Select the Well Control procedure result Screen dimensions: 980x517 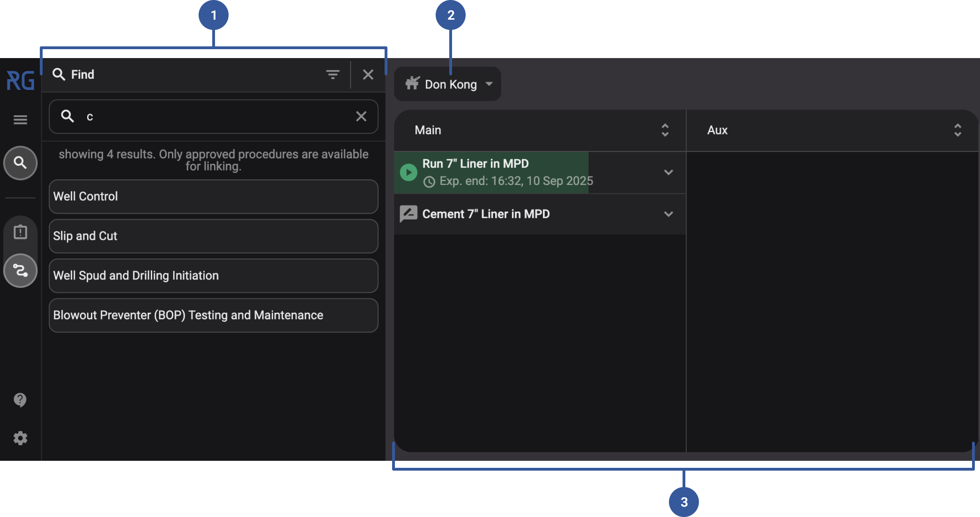point(213,197)
